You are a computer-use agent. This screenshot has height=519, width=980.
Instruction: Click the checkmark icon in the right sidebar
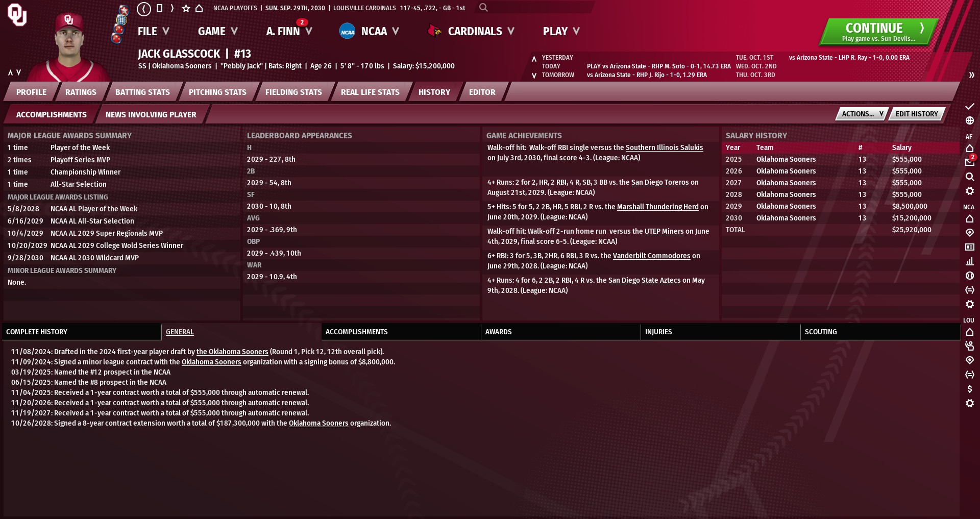click(970, 106)
